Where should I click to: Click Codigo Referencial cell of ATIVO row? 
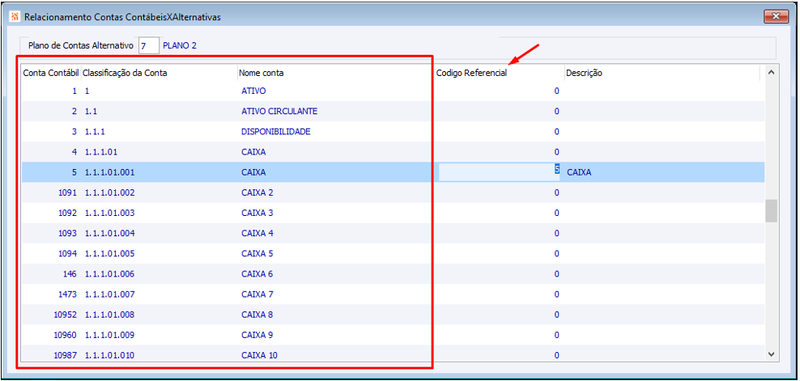(499, 91)
